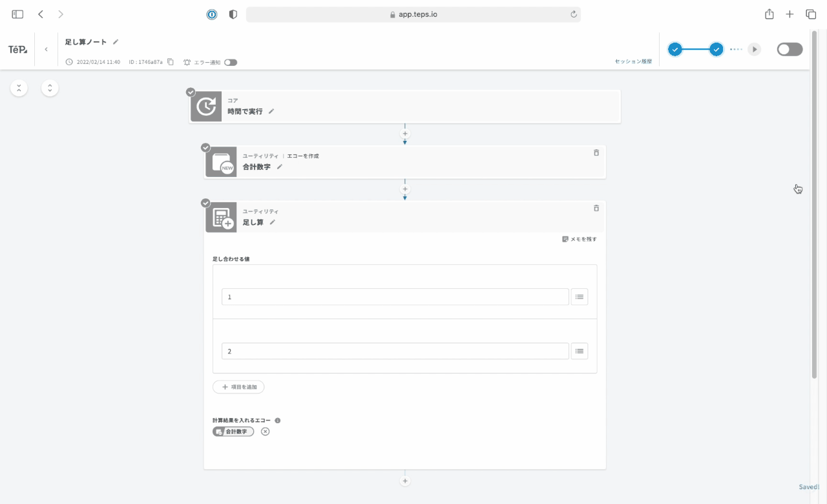Click the pencil icon beside 足し算ノート title

click(x=116, y=42)
